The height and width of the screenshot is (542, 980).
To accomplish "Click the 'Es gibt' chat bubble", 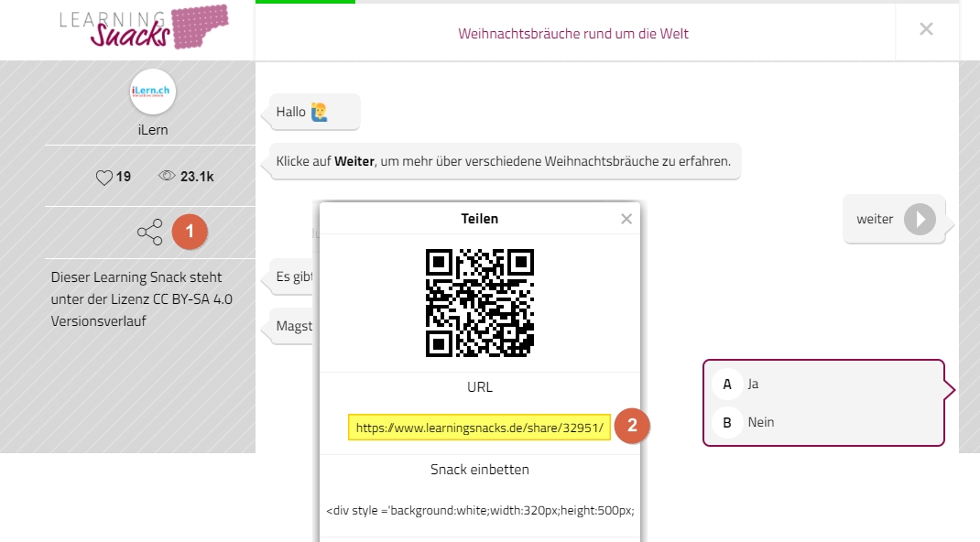I will click(291, 276).
